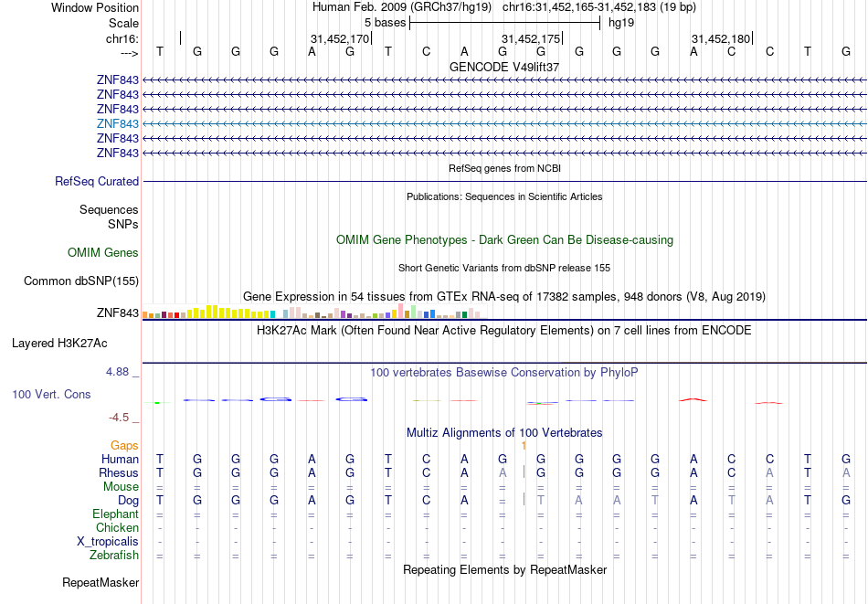Select the Mouse alignment row label
Viewport: 868px width, 604px height.
(x=121, y=487)
